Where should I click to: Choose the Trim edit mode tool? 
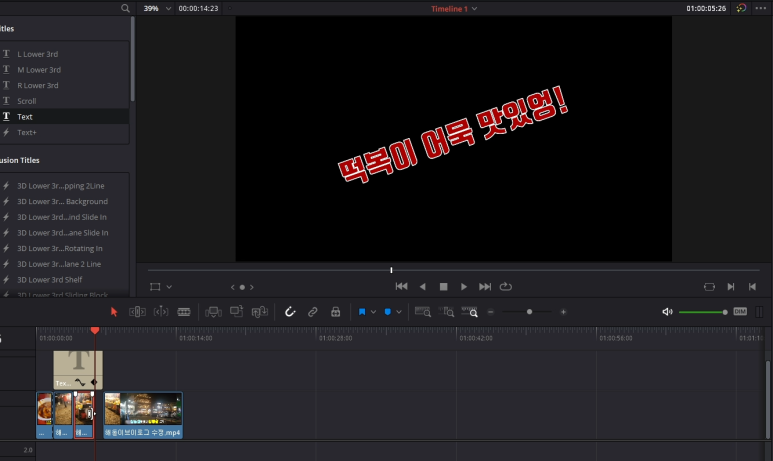pos(137,312)
